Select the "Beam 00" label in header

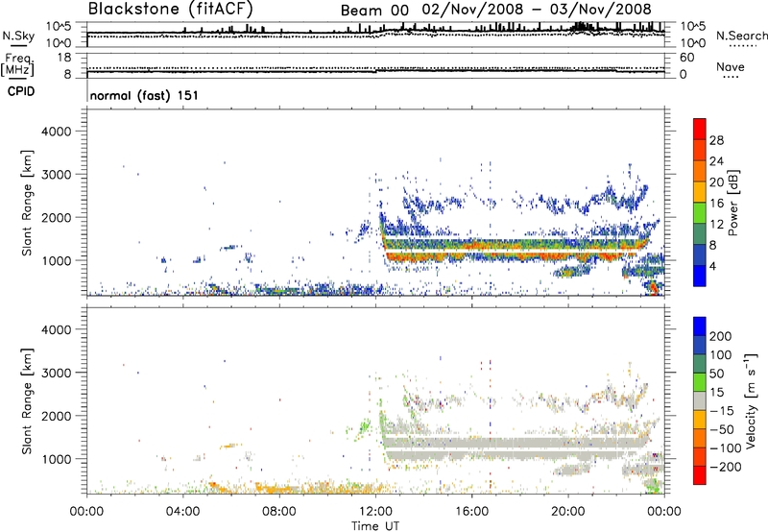tap(374, 11)
